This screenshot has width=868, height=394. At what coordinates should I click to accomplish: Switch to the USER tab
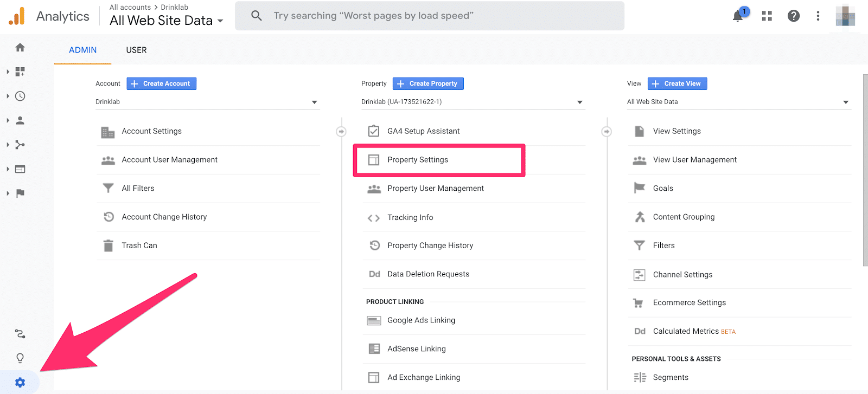coord(136,50)
